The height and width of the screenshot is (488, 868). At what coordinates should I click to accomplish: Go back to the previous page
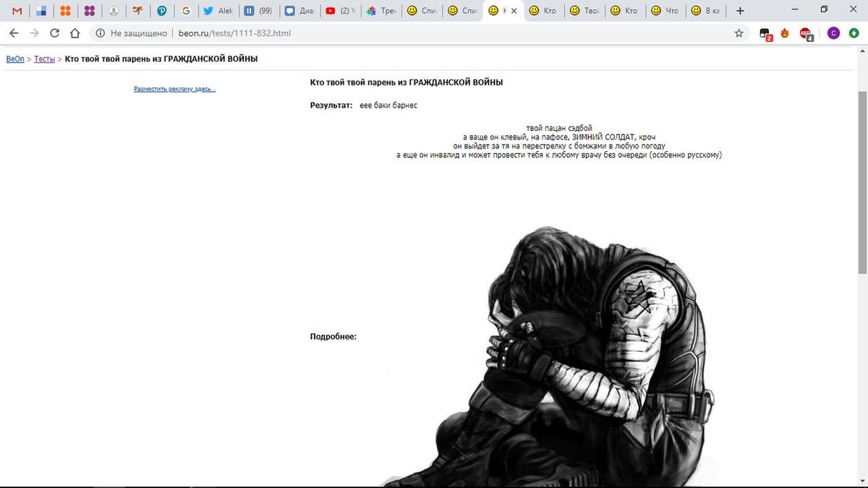[14, 33]
